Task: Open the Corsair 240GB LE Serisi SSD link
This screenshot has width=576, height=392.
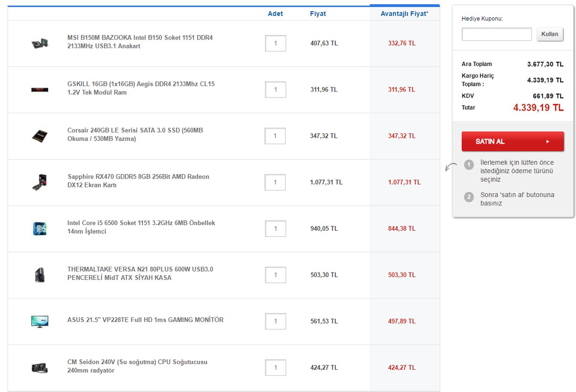Action: [x=135, y=134]
